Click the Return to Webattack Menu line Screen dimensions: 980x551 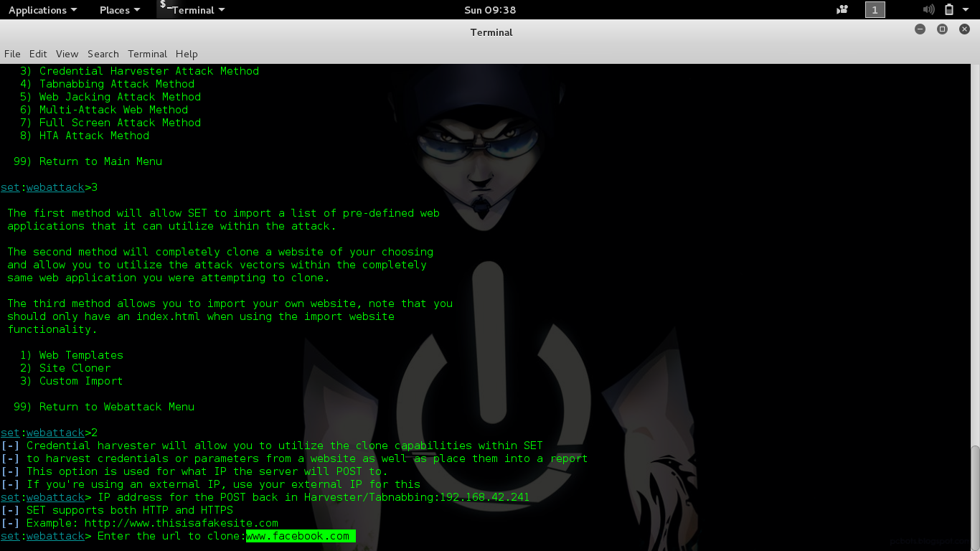click(103, 407)
